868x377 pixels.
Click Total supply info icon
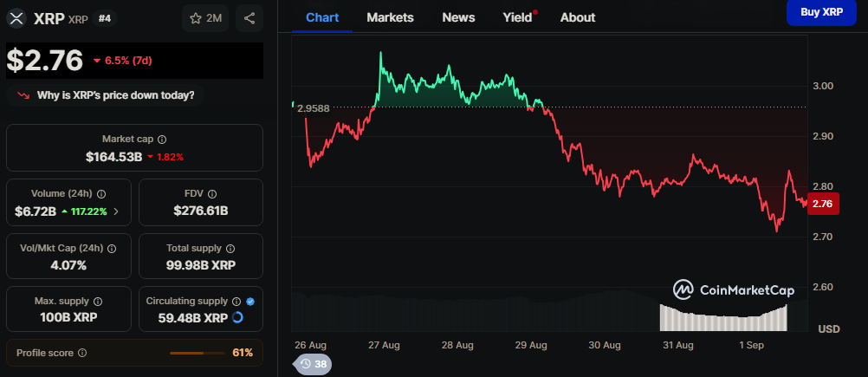[x=230, y=249]
